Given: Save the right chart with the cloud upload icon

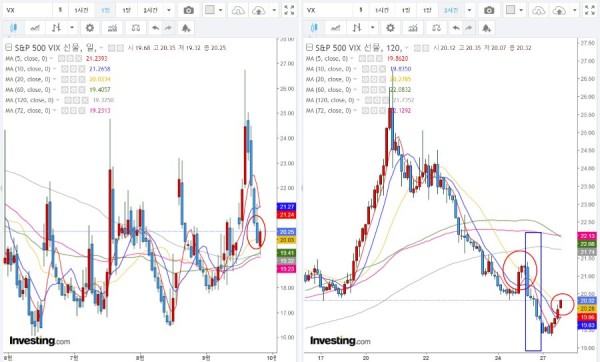Looking at the screenshot, I should (559, 10).
